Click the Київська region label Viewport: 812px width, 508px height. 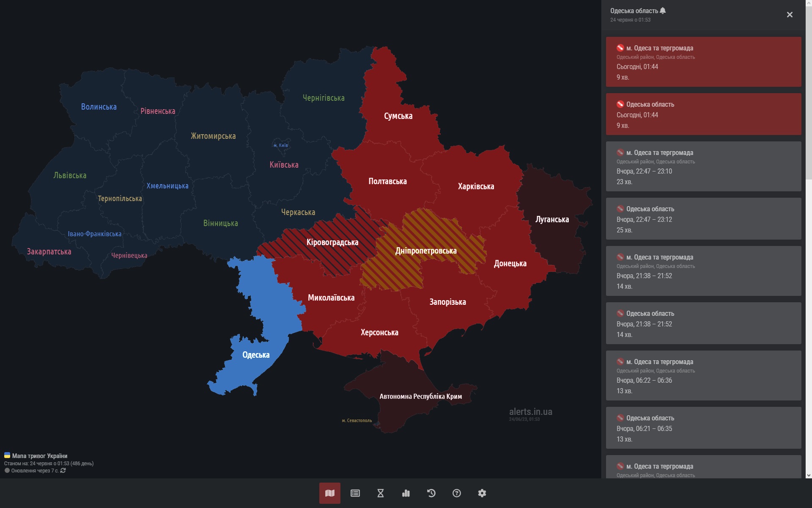click(284, 165)
